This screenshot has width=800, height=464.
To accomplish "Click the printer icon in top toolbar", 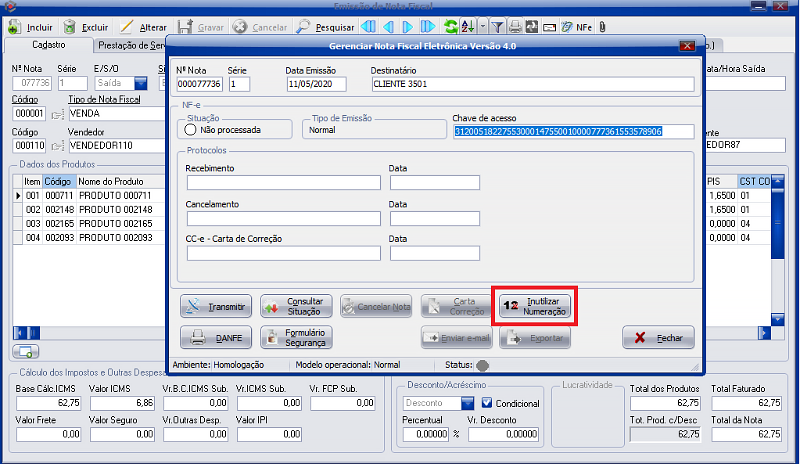I will [x=515, y=27].
